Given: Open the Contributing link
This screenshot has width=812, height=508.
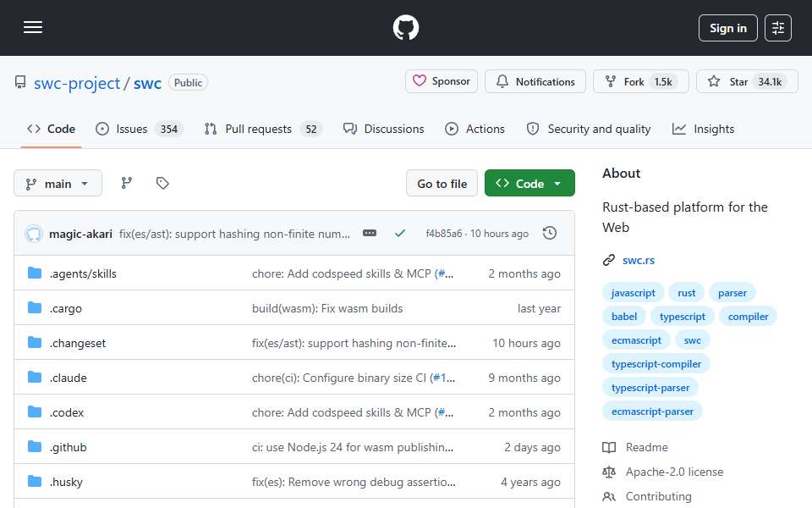Looking at the screenshot, I should point(658,497).
